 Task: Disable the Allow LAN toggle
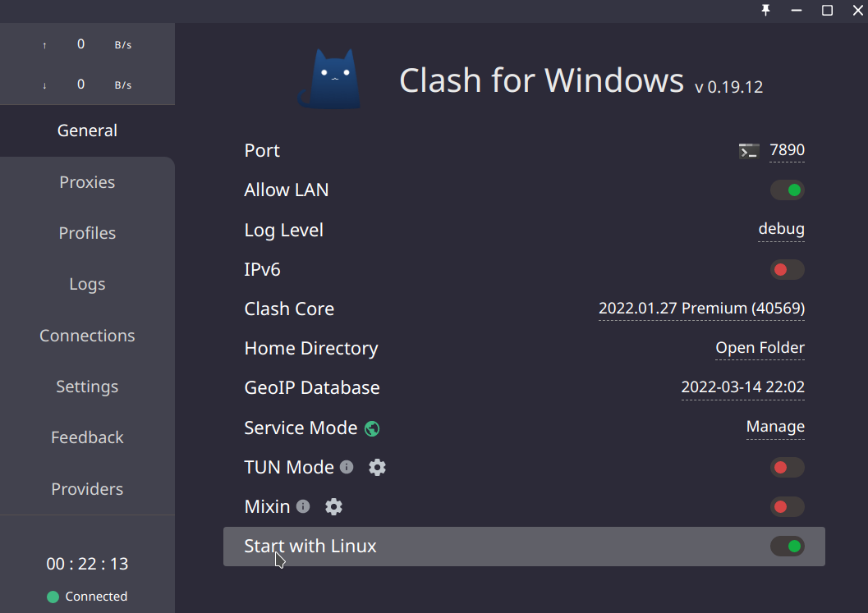coord(788,190)
